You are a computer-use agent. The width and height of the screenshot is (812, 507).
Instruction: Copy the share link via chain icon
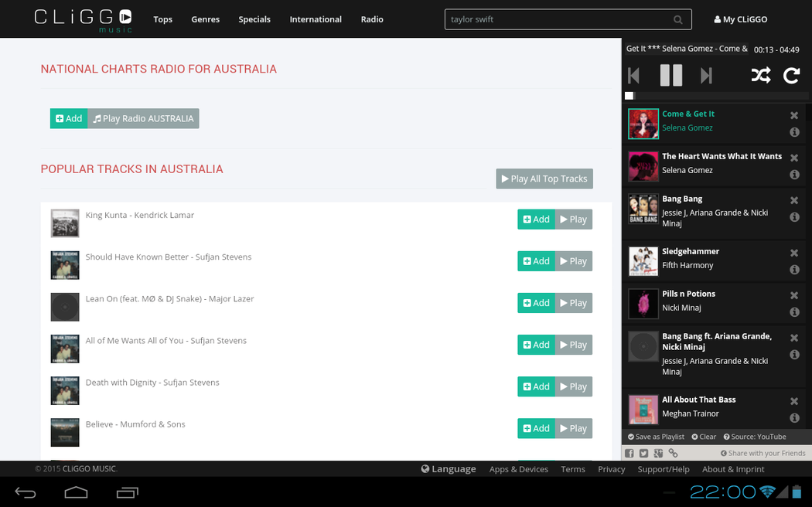[x=674, y=454]
